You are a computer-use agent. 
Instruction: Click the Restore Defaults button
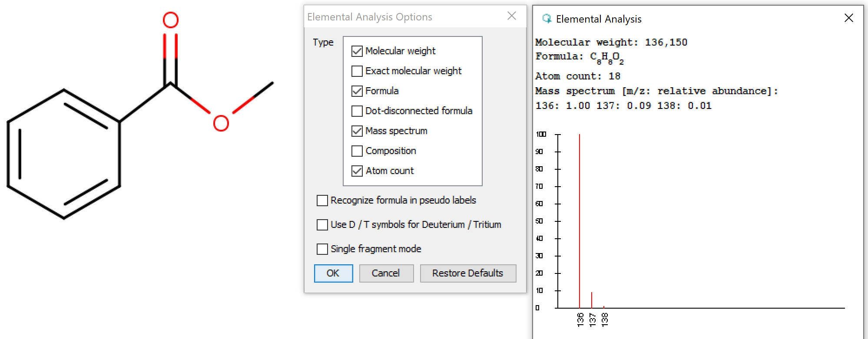(467, 273)
